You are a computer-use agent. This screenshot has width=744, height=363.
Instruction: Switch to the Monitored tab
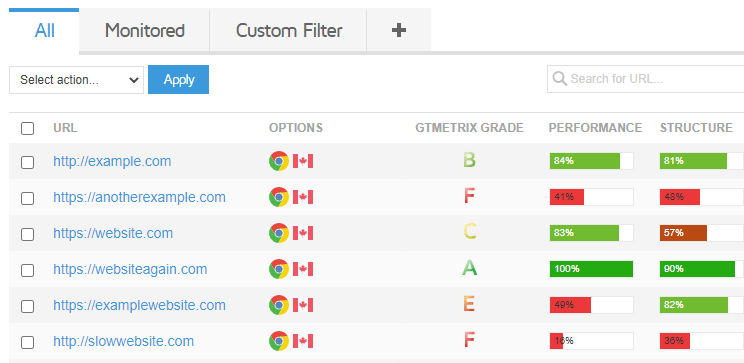tap(145, 30)
